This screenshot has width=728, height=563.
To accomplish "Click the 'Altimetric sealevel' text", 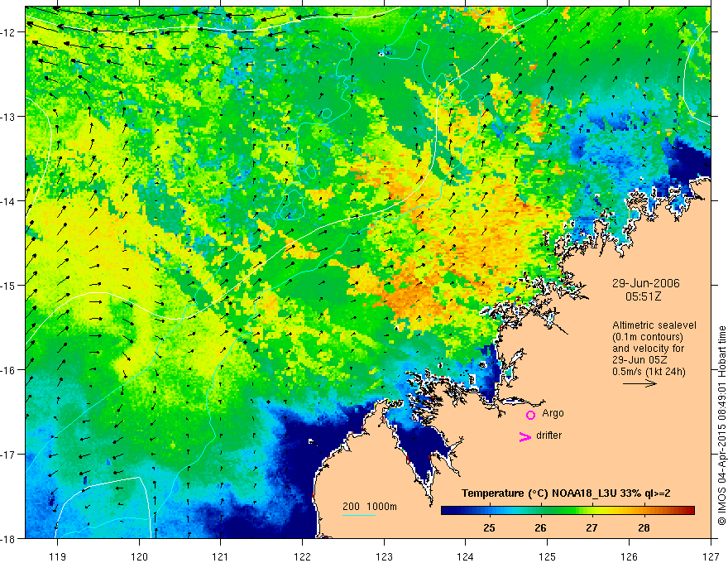I will [654, 325].
